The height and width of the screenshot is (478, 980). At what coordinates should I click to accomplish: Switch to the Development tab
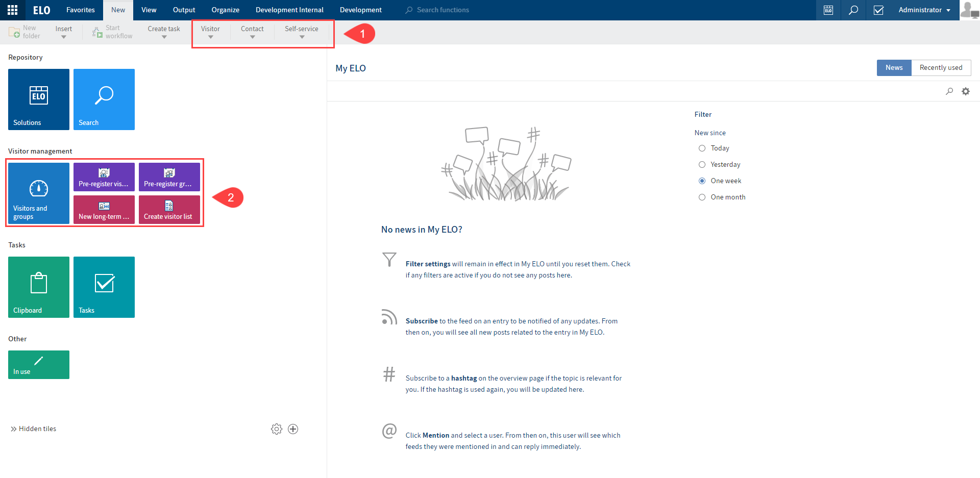click(x=361, y=10)
